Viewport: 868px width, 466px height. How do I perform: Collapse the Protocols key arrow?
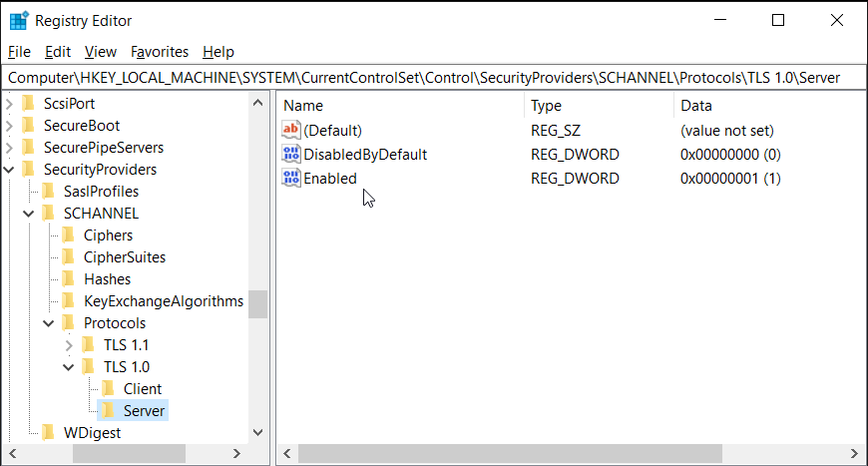[x=48, y=323]
